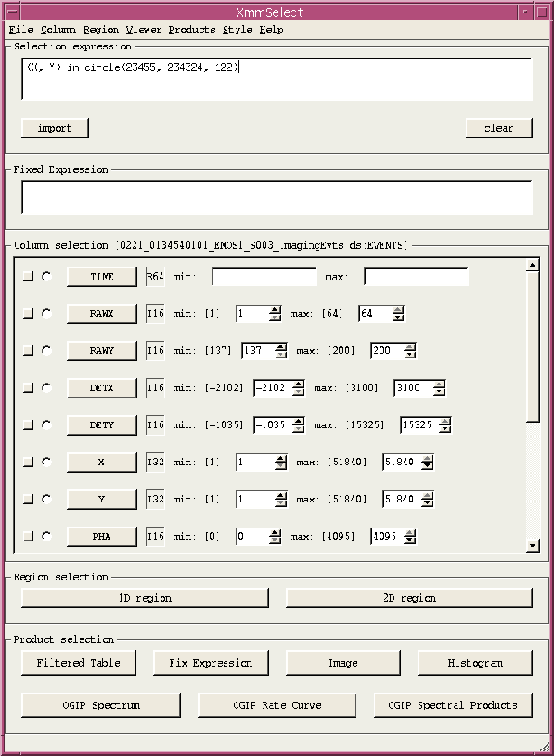
Task: Select the Y row radio button
Action: (46, 499)
